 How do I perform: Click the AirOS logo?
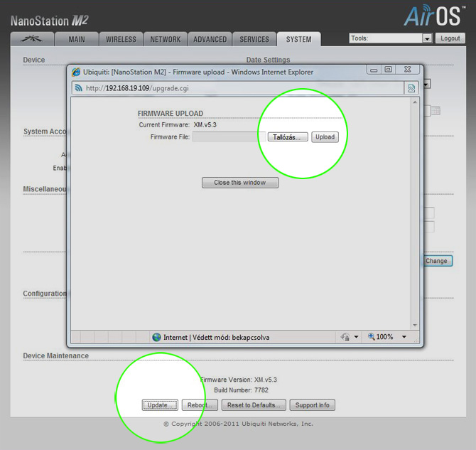(434, 15)
